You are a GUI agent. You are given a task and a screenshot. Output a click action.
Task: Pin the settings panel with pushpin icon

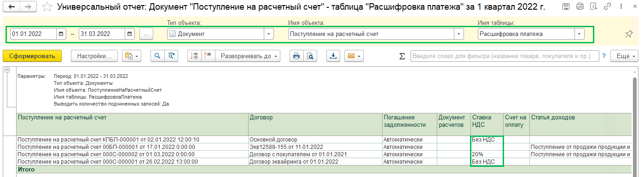629,34
